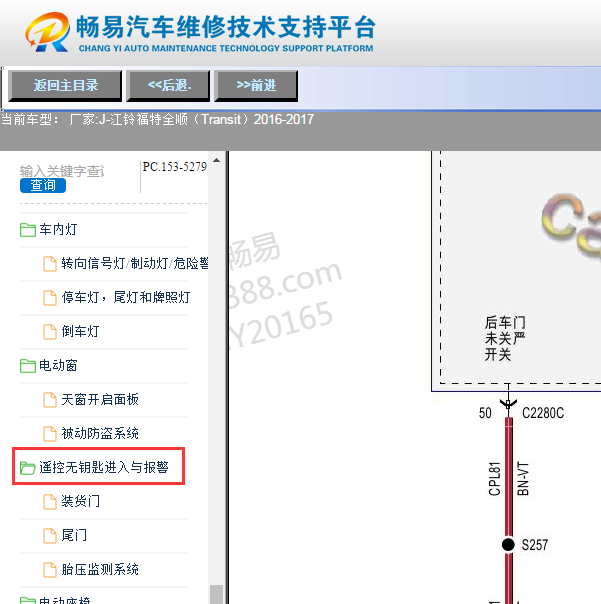The width and height of the screenshot is (601, 604).
Task: Click the document icon beside 胎压监测系统
Action: pos(50,569)
